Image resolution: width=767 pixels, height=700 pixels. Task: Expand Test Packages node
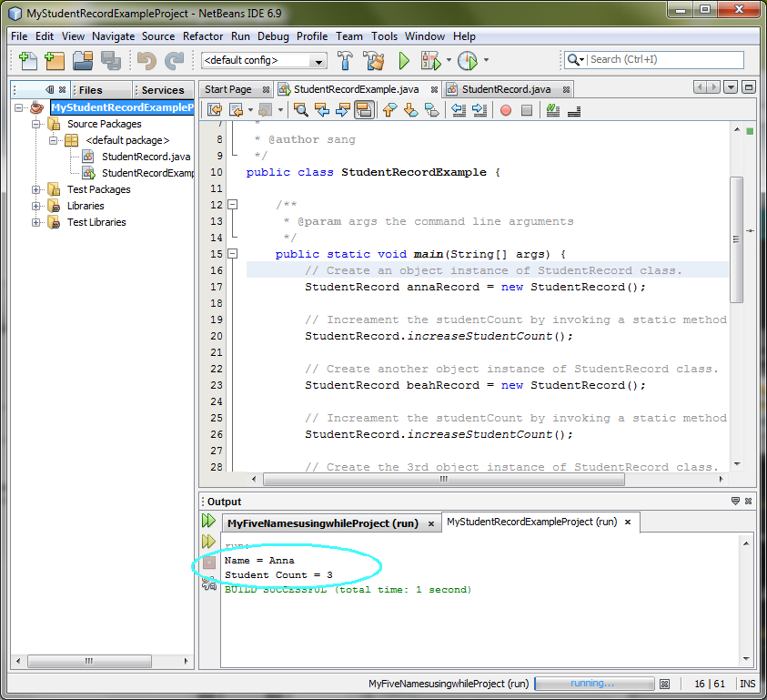tap(35, 189)
